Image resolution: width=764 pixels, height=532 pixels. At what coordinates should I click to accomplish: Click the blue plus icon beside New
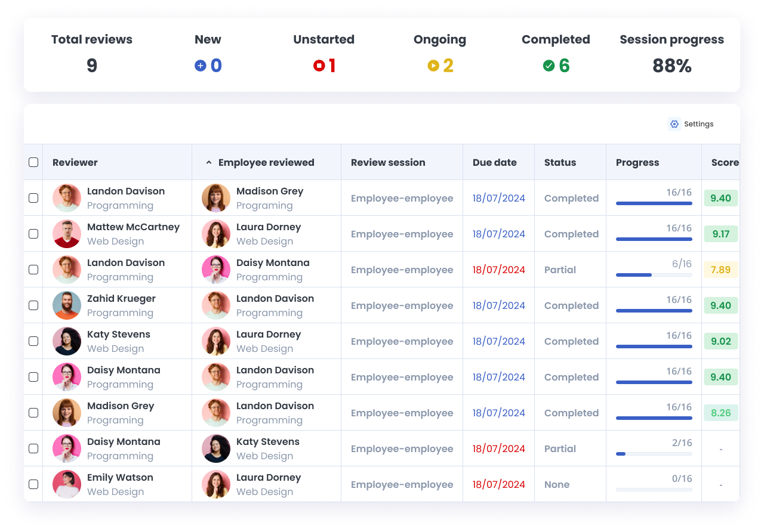tap(200, 66)
